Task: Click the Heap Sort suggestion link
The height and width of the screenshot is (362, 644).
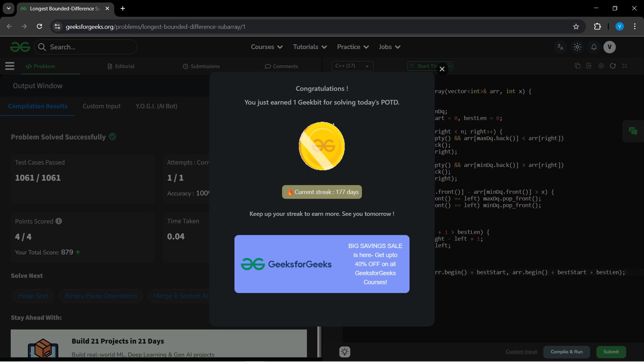Action: click(x=33, y=296)
